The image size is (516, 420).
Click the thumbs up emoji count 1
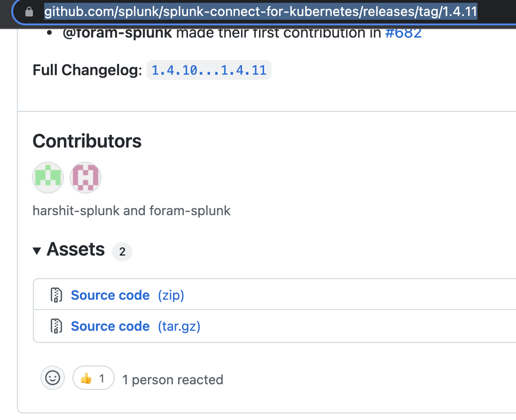click(x=102, y=378)
